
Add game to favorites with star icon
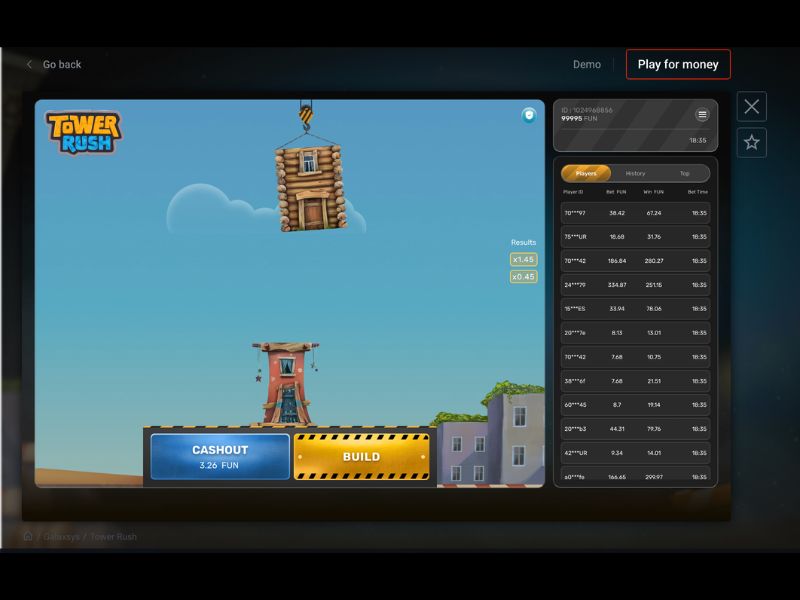click(752, 142)
